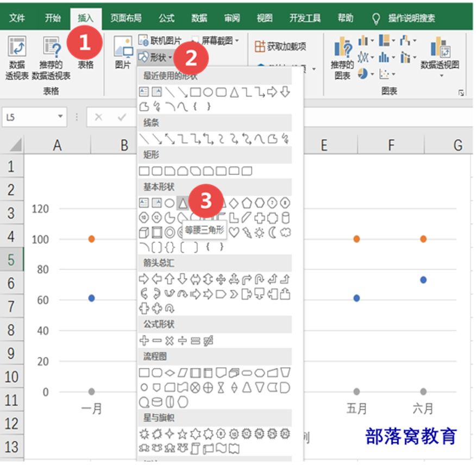Select the multiply sign in 公式形状

[x=170, y=341]
